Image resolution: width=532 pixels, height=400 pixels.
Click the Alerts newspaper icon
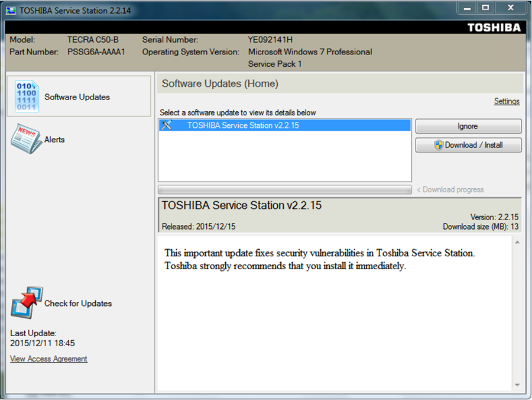pyautogui.click(x=26, y=139)
